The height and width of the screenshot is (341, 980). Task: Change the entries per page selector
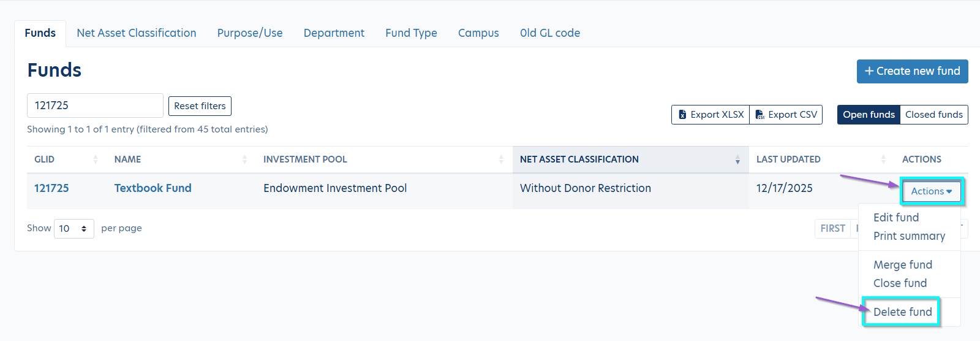point(73,229)
